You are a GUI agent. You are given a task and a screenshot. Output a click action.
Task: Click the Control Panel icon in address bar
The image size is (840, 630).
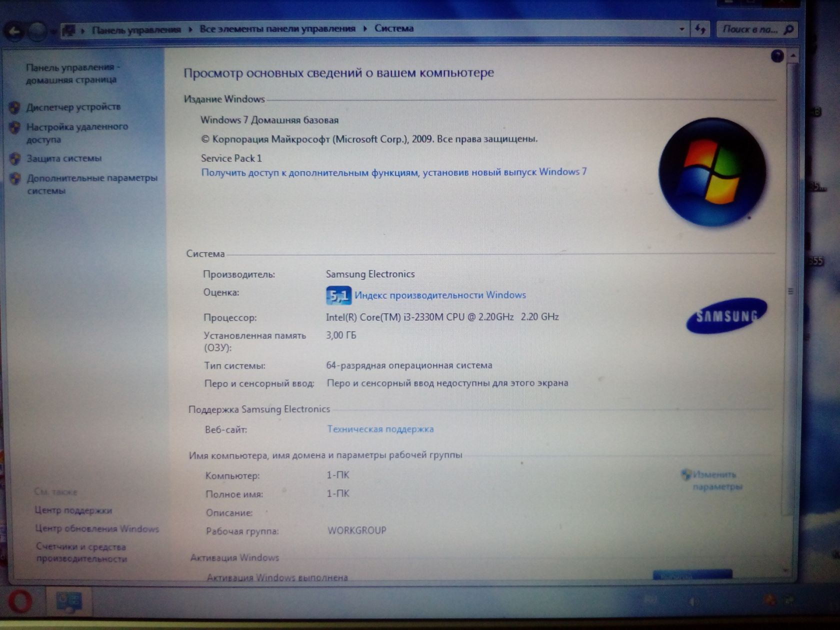(x=69, y=30)
